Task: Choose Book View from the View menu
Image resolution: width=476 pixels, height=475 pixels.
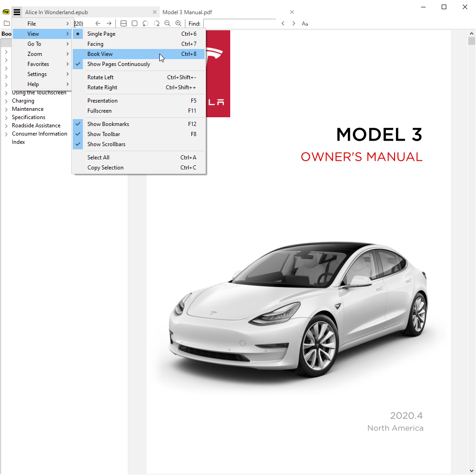Action: [100, 54]
